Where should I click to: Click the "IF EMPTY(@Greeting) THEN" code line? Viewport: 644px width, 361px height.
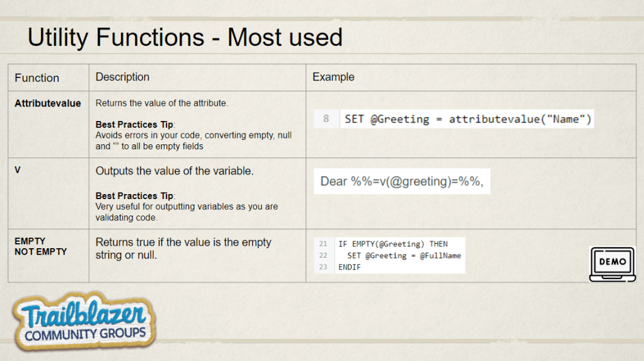click(x=393, y=244)
